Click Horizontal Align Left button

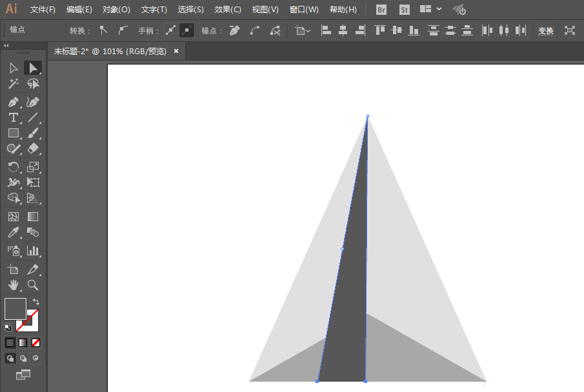[x=326, y=30]
